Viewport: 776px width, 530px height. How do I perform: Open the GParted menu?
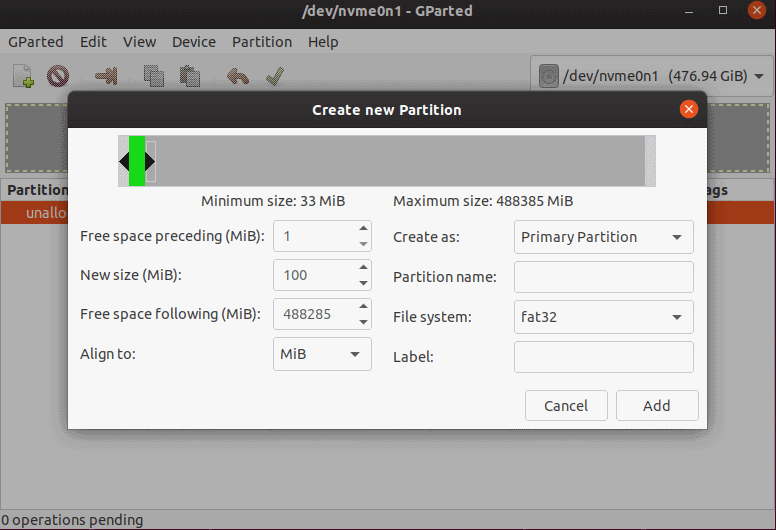coord(36,42)
